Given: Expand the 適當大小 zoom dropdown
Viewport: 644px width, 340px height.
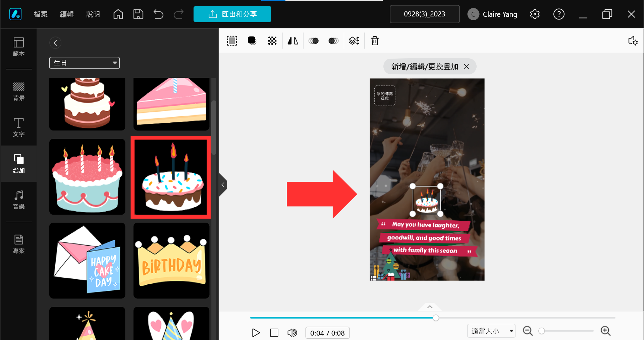Looking at the screenshot, I should coord(491,331).
